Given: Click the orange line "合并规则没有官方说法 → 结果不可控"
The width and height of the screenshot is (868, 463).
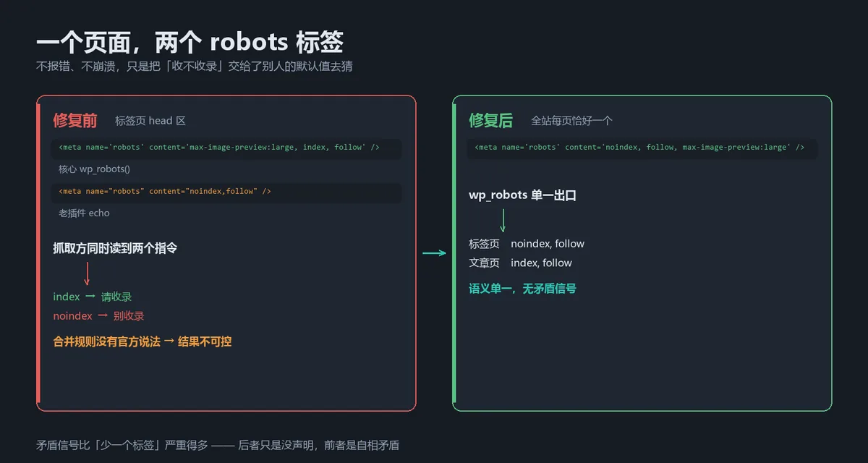Looking at the screenshot, I should point(142,341).
